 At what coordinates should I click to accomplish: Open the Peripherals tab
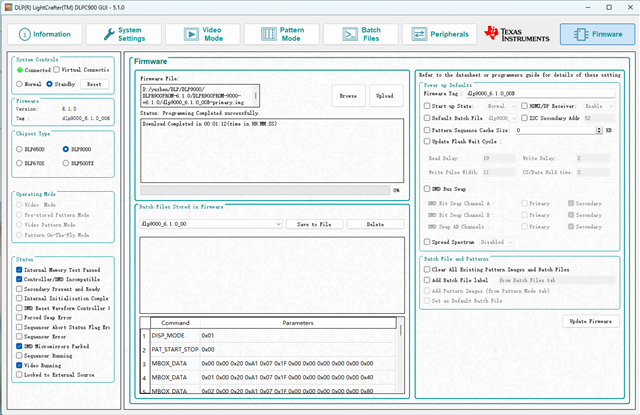coord(440,34)
